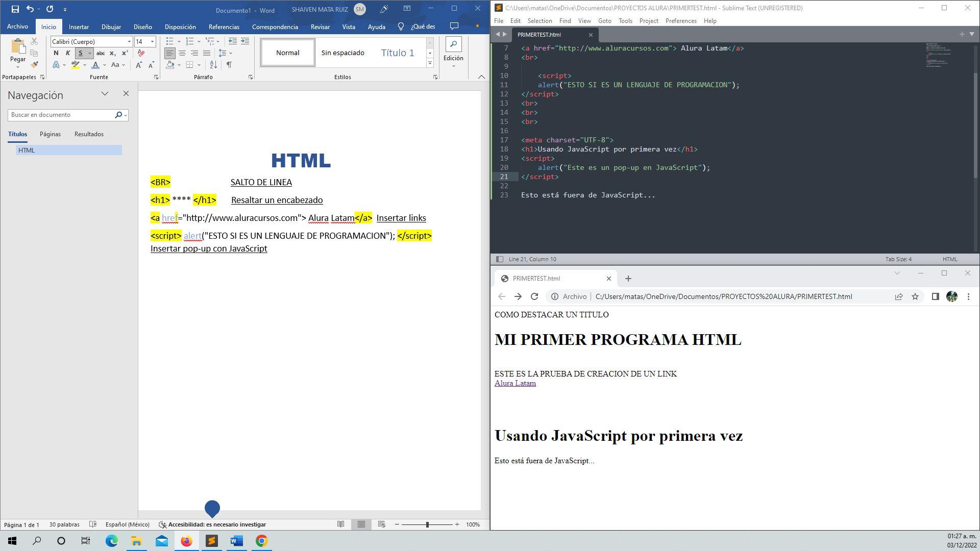Open Chrome's side panel icon
The image size is (980, 551).
[935, 296]
